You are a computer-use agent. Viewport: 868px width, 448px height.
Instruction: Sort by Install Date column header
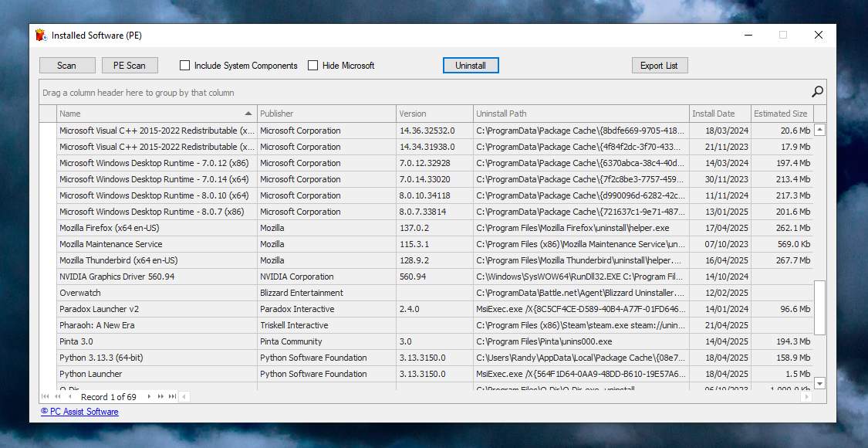[x=720, y=114]
